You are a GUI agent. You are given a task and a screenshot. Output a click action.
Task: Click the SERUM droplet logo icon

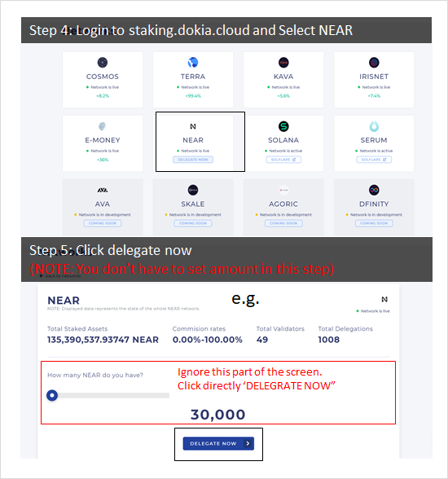click(x=374, y=126)
